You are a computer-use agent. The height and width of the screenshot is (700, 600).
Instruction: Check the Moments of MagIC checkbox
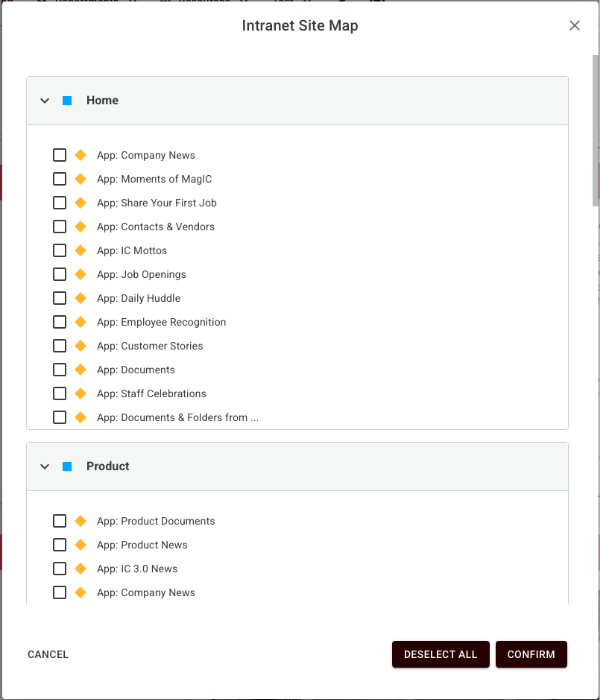(x=60, y=179)
